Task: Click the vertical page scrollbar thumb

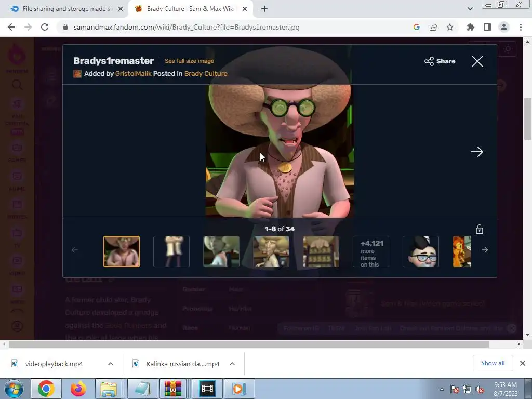Action: pyautogui.click(x=527, y=119)
